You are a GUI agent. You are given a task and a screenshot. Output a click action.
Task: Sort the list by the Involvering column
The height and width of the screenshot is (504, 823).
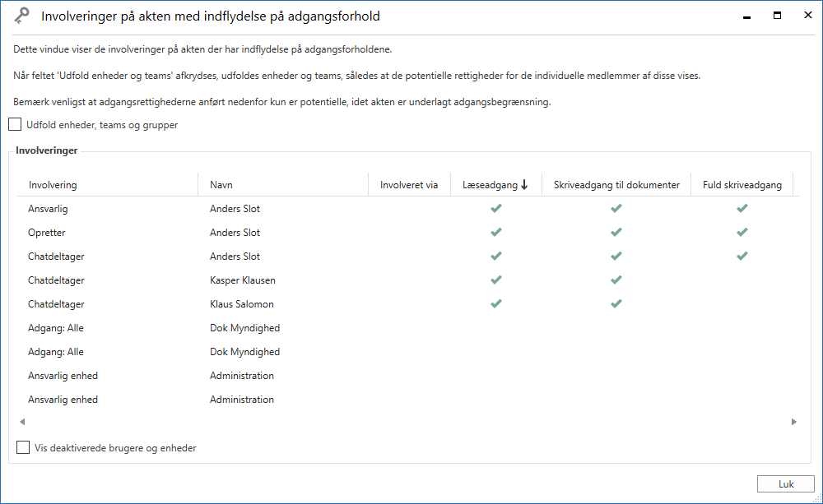[x=107, y=185]
